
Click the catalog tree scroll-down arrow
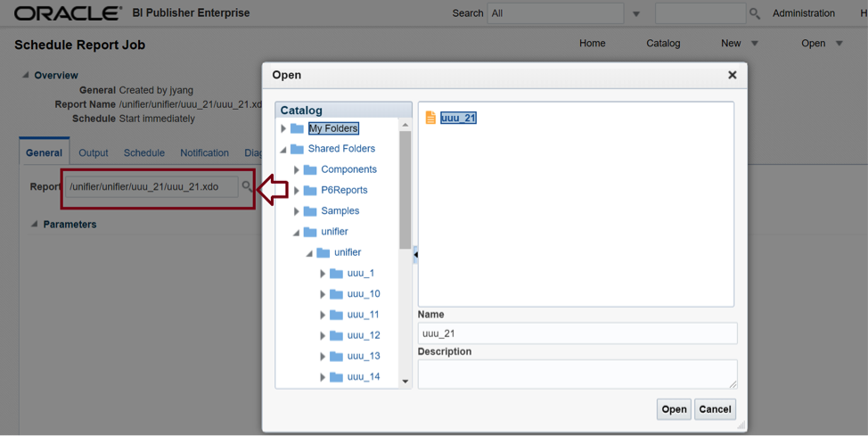[x=405, y=381]
